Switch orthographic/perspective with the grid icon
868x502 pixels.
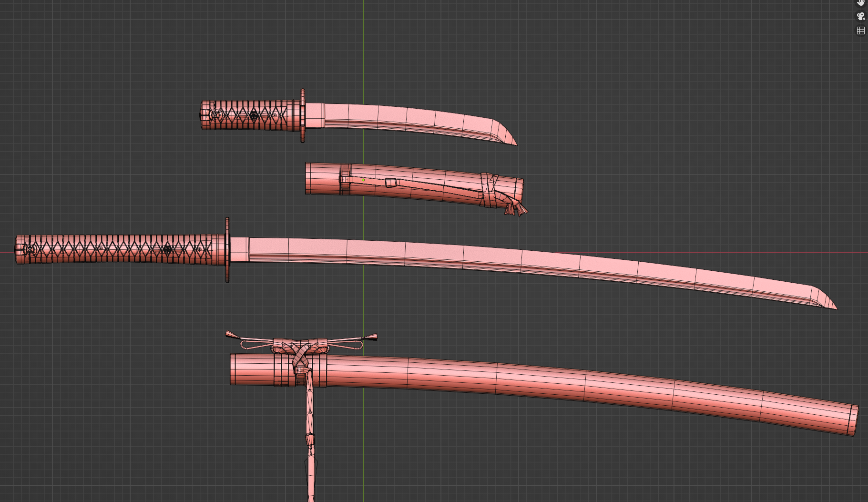click(x=860, y=31)
